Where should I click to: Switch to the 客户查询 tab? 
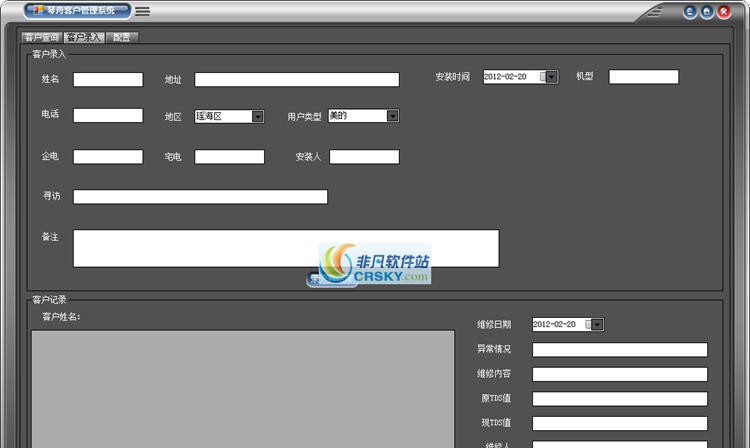(x=42, y=37)
